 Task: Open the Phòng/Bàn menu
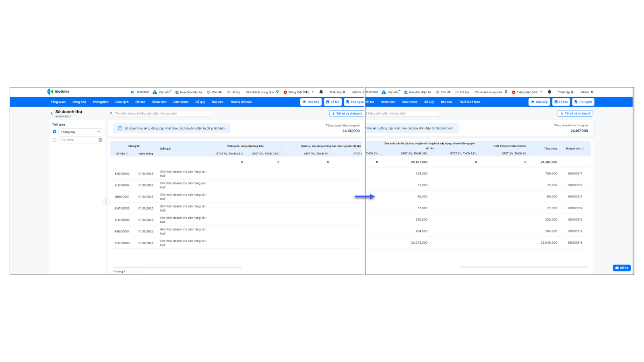[101, 102]
